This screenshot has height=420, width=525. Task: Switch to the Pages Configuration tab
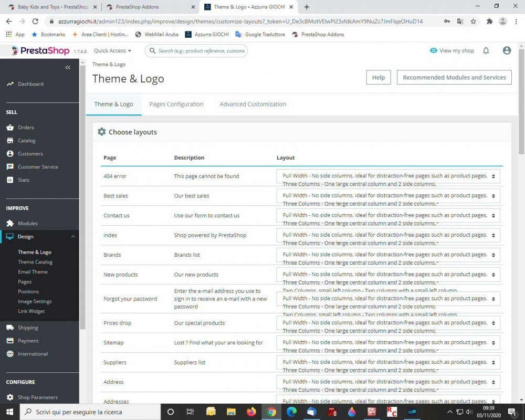pos(176,104)
